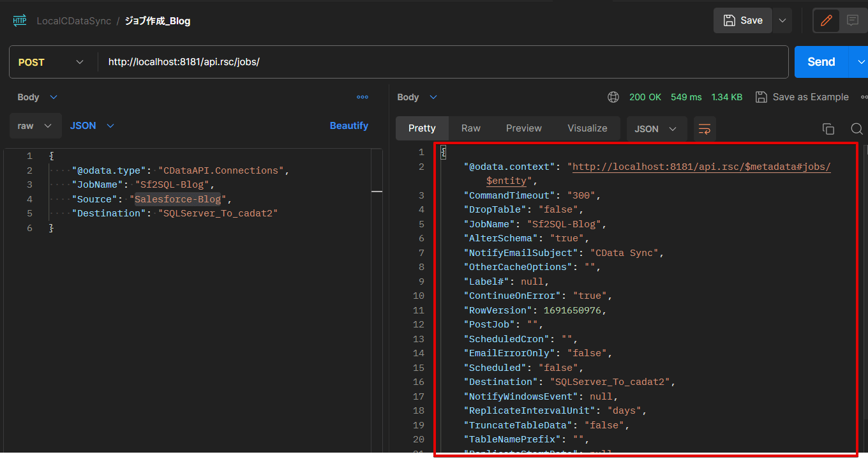This screenshot has height=459, width=868.
Task: Switch to comment mode icon
Action: point(853,20)
